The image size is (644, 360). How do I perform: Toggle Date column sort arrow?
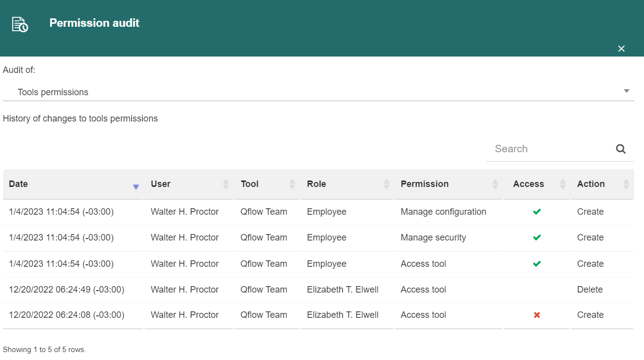tap(136, 187)
